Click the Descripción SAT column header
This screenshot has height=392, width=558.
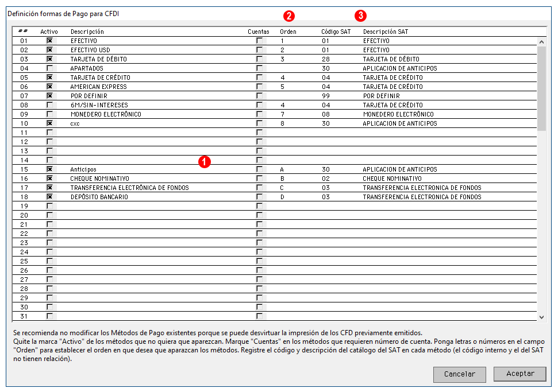pyautogui.click(x=386, y=32)
